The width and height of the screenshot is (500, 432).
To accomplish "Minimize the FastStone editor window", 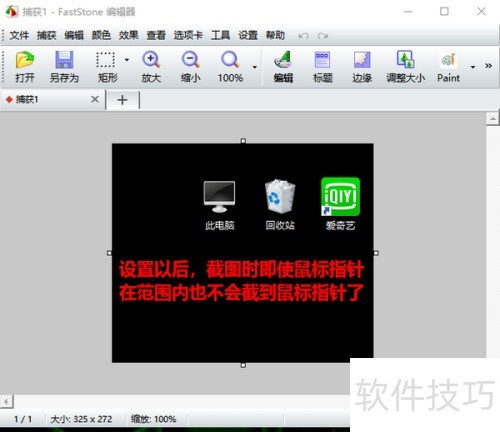I will [x=408, y=12].
